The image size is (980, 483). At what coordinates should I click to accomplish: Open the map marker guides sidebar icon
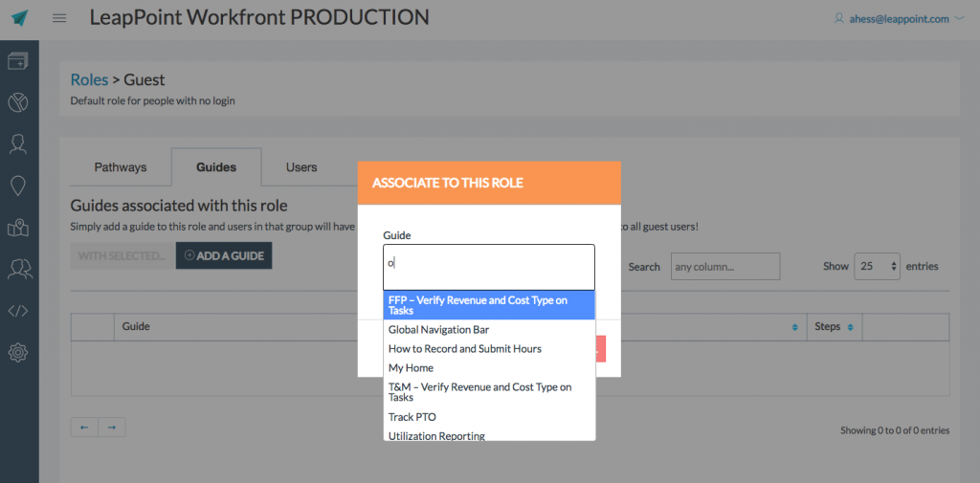[x=18, y=228]
